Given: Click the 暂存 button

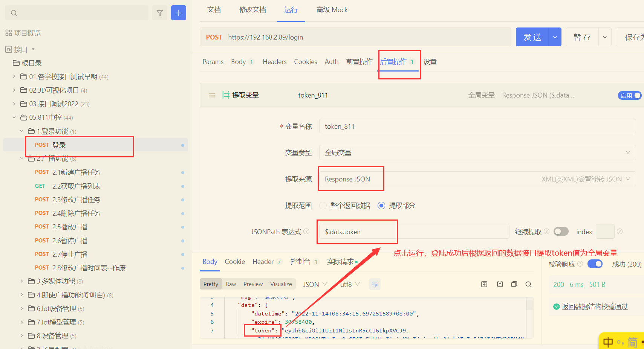Looking at the screenshot, I should click(x=582, y=37).
